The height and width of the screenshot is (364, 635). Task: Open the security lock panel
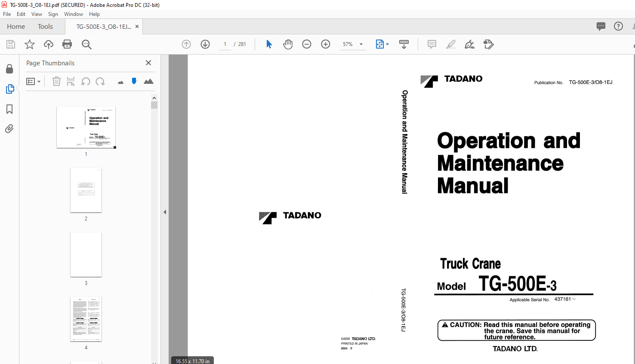9,69
